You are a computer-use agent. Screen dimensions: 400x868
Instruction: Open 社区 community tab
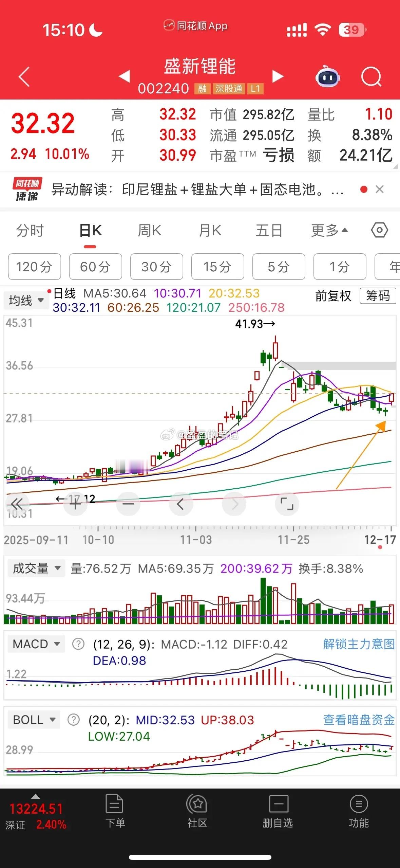coord(197,811)
